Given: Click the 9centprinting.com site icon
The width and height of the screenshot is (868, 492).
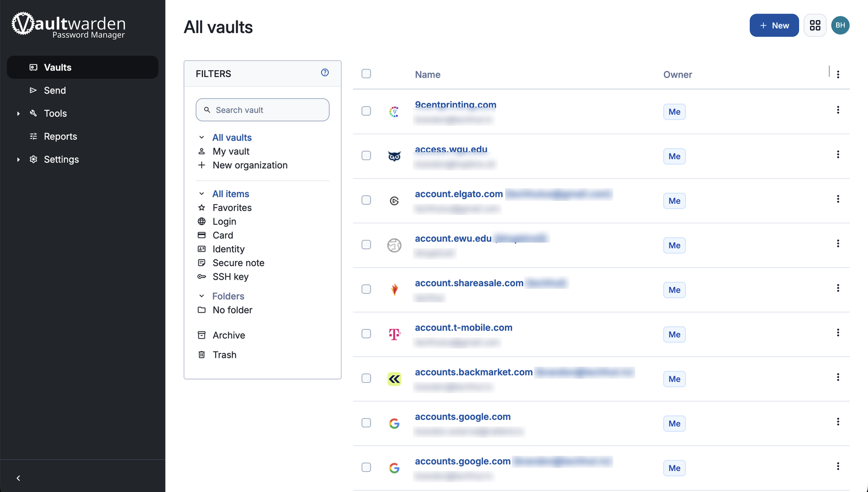Looking at the screenshot, I should pyautogui.click(x=394, y=112).
